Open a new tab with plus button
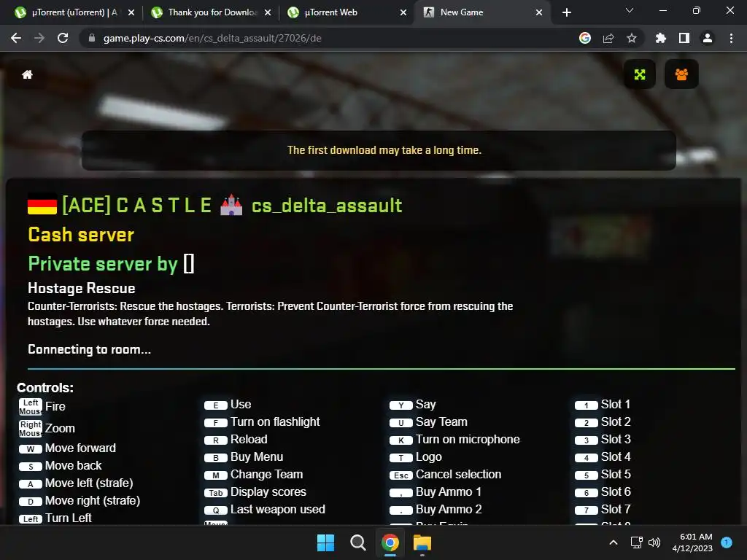 (566, 12)
